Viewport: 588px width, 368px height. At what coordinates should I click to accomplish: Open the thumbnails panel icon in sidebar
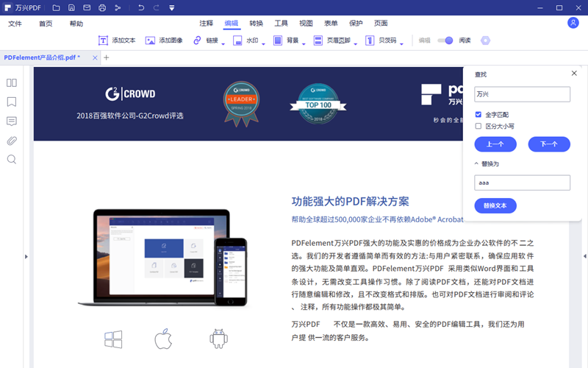(x=12, y=82)
